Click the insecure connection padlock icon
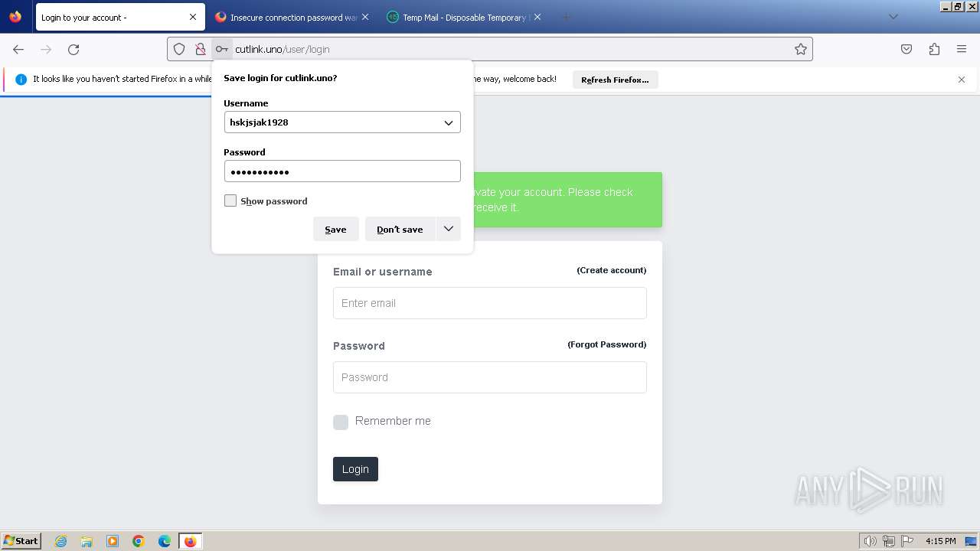The image size is (980, 551). (x=201, y=49)
